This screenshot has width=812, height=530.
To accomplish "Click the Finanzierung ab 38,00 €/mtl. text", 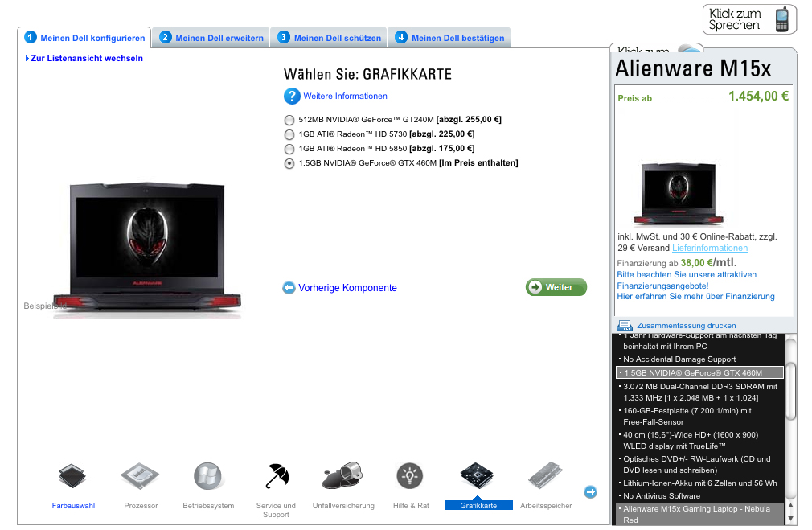I will point(677,263).
